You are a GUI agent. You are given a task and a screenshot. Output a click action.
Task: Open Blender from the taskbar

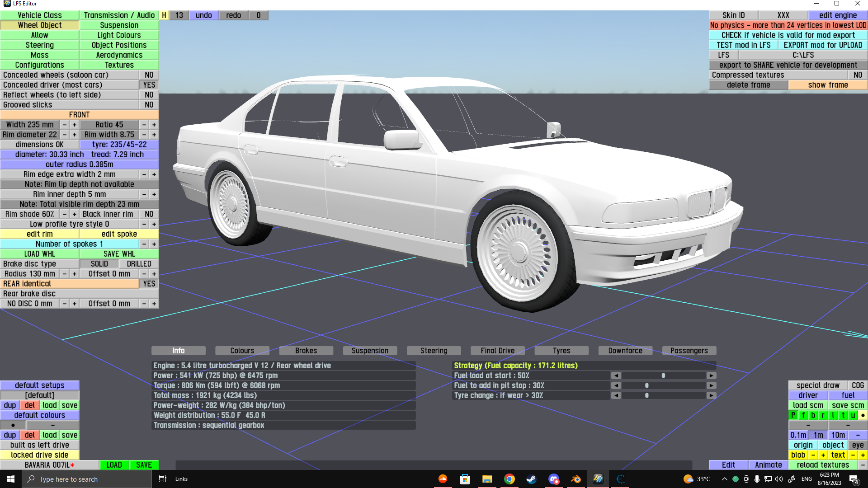pos(576,479)
